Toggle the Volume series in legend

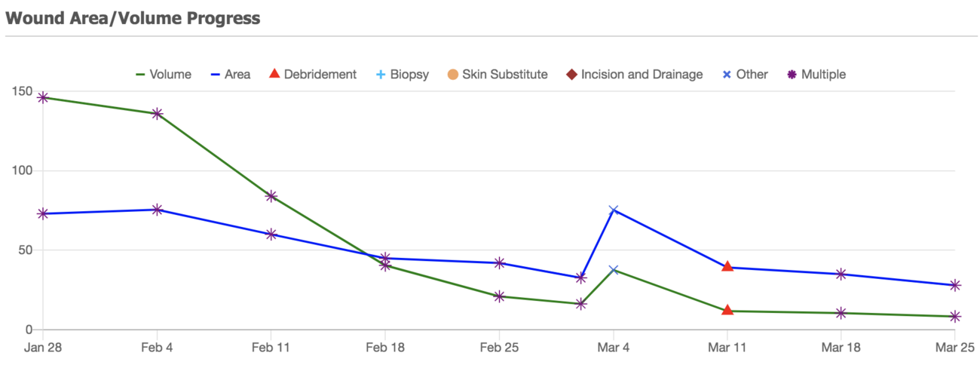click(164, 74)
